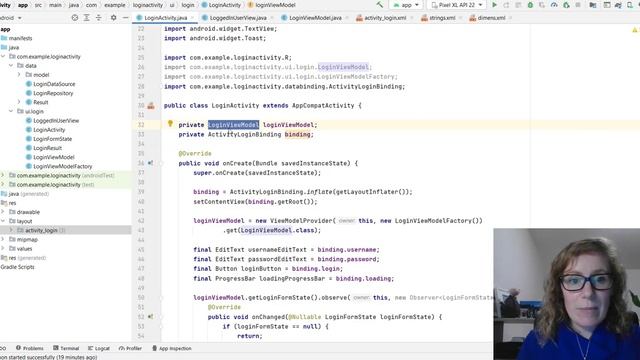Open the app run configuration dropdown

pyautogui.click(x=406, y=5)
